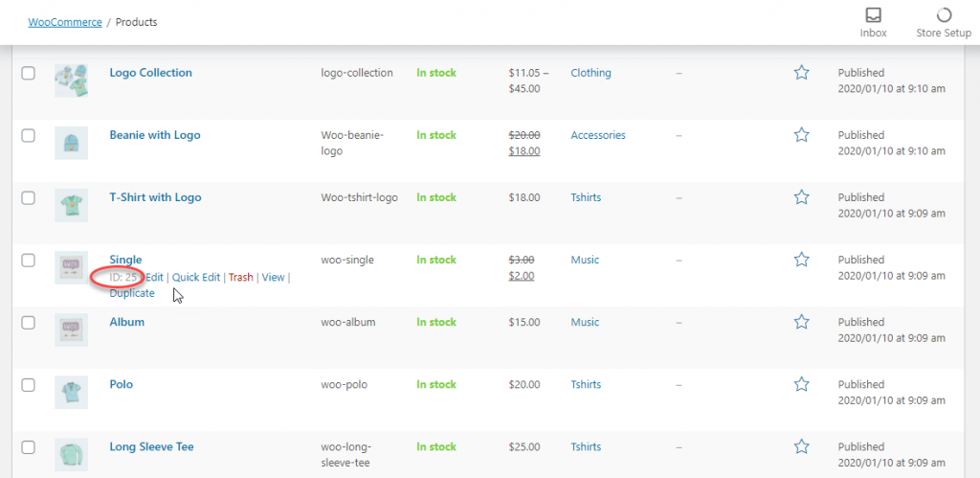Select the Beanie with Logo checkbox

point(28,135)
